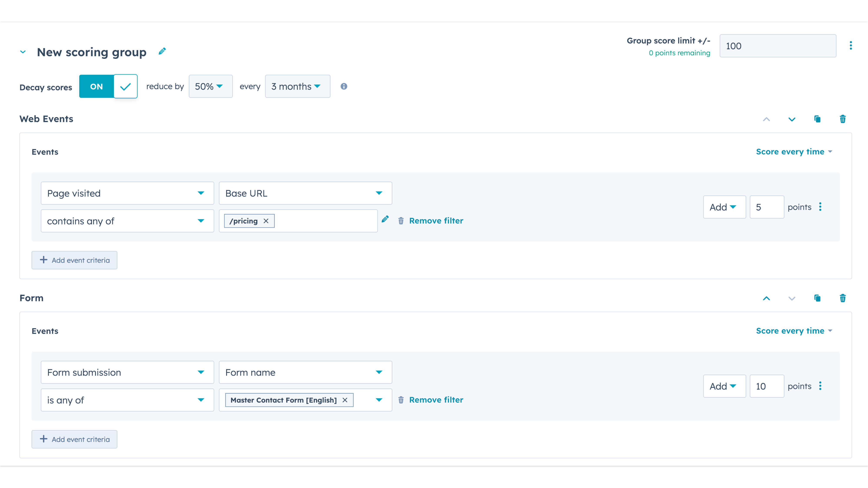Viewport: 868px width, 488px height.
Task: Click Add event criteria in the Form section
Action: (74, 439)
